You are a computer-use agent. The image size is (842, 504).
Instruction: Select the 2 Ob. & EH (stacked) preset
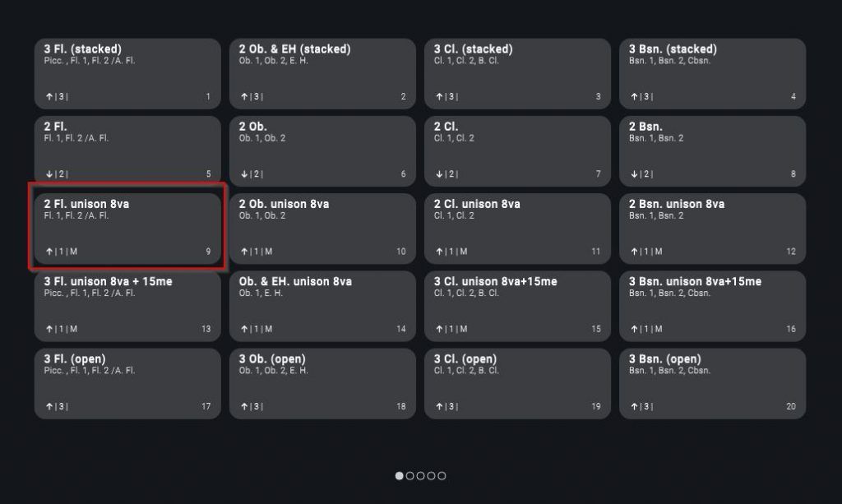(x=322, y=73)
